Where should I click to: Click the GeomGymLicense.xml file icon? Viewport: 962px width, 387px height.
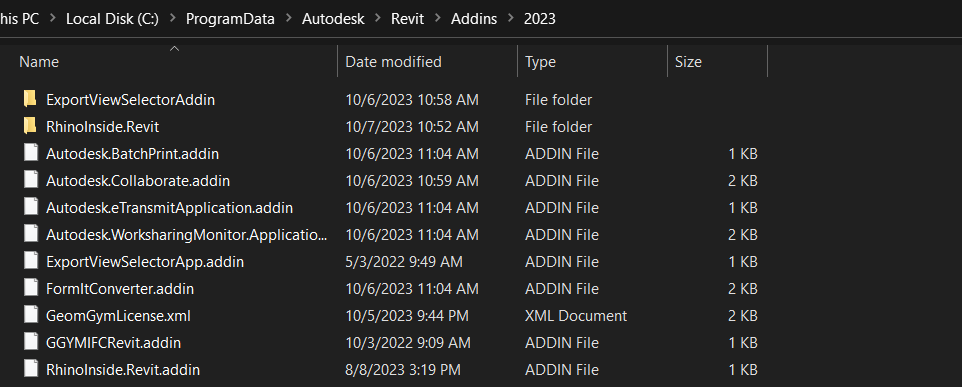pos(31,315)
